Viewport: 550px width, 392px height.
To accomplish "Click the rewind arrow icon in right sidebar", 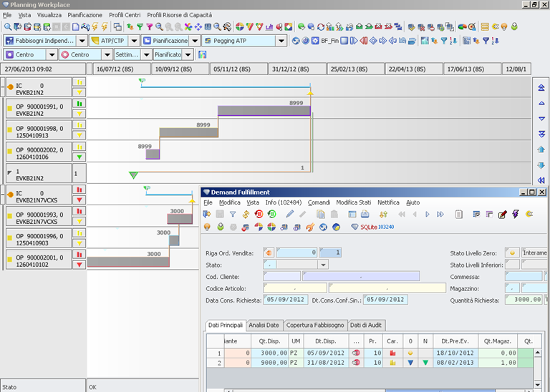I will [541, 180].
